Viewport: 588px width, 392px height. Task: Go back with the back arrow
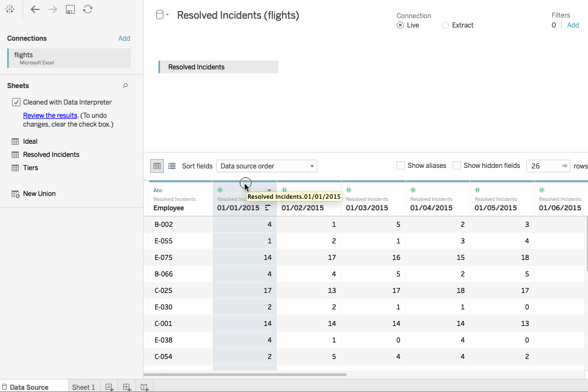(35, 9)
